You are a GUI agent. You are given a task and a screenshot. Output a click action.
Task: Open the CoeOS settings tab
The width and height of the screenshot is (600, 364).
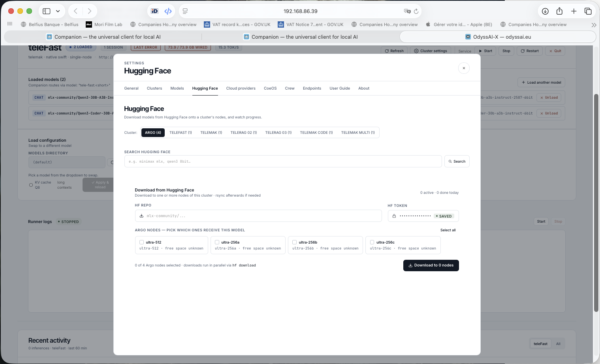click(x=270, y=88)
